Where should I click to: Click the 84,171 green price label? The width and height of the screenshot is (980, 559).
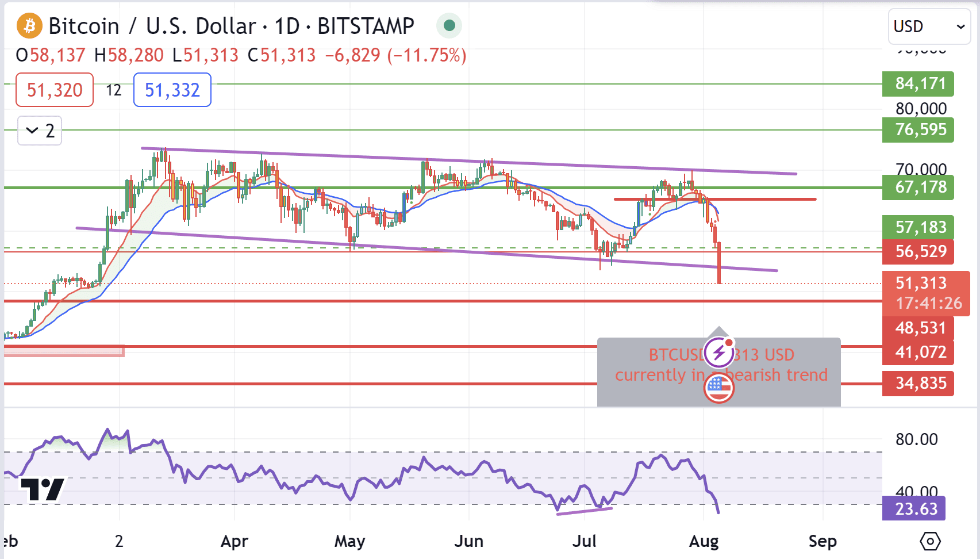[918, 84]
